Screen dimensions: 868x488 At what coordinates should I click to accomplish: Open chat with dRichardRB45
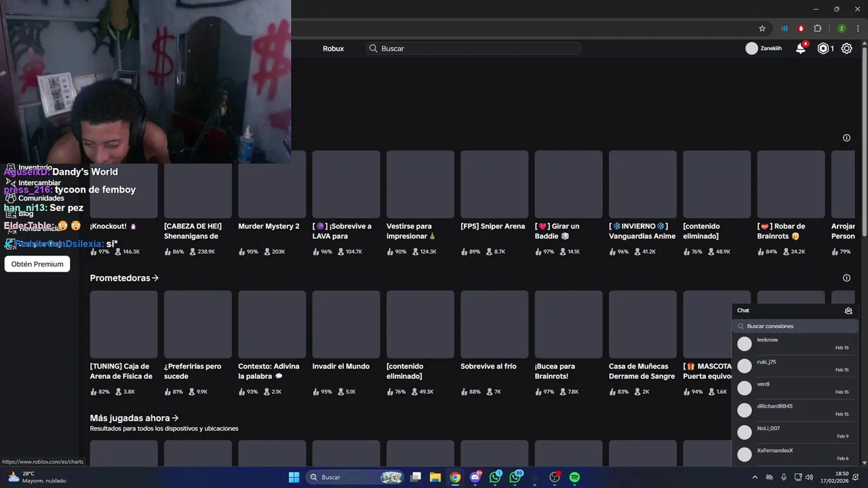(x=795, y=410)
